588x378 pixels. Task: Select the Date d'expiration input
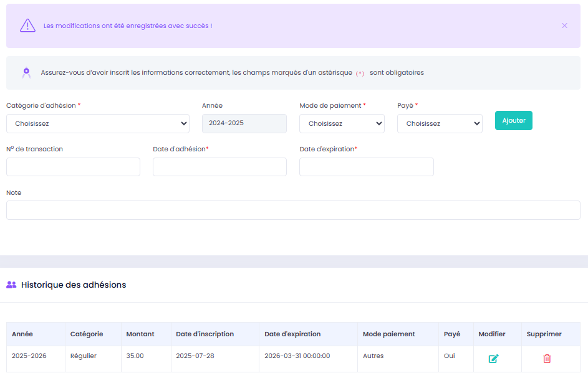[366, 167]
